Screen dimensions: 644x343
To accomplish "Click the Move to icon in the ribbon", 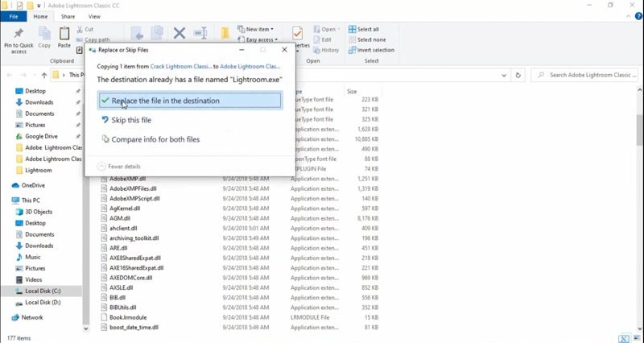I will pyautogui.click(x=137, y=34).
